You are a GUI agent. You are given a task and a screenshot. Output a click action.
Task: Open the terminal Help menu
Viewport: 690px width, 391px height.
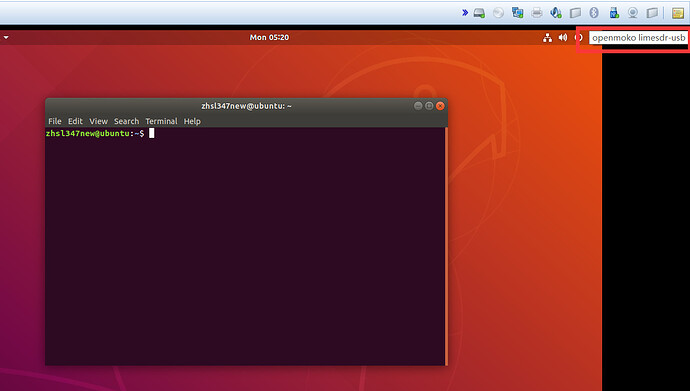tap(192, 121)
